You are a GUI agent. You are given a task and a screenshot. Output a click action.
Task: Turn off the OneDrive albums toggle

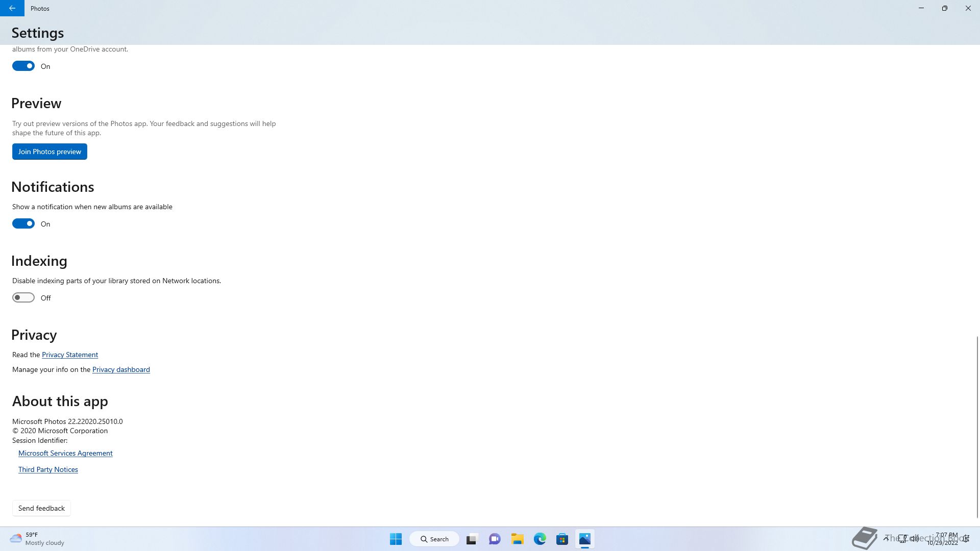coord(23,66)
